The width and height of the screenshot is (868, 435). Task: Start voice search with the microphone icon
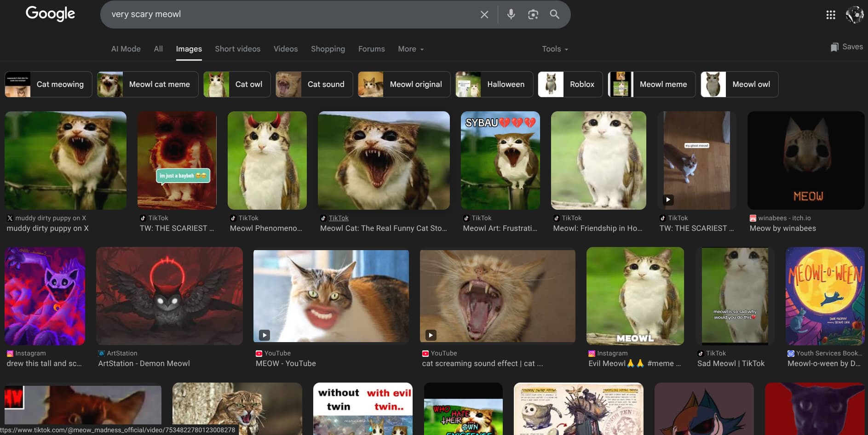pos(511,15)
